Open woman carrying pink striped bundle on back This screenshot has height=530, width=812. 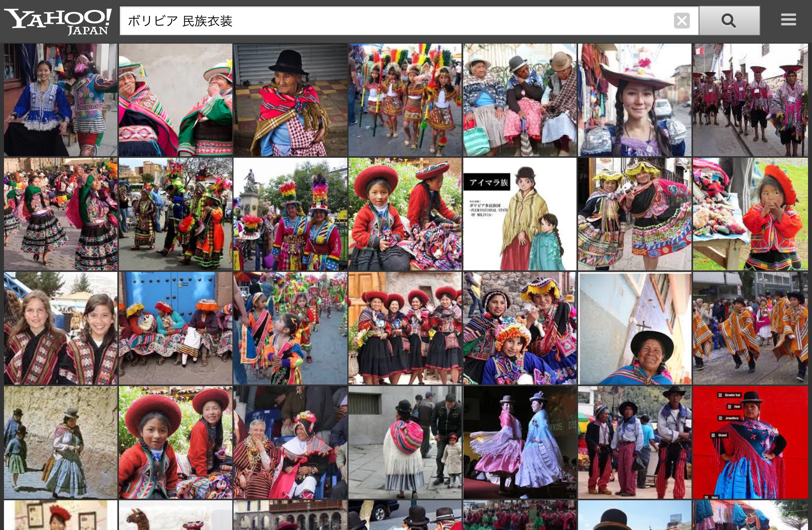coord(405,442)
